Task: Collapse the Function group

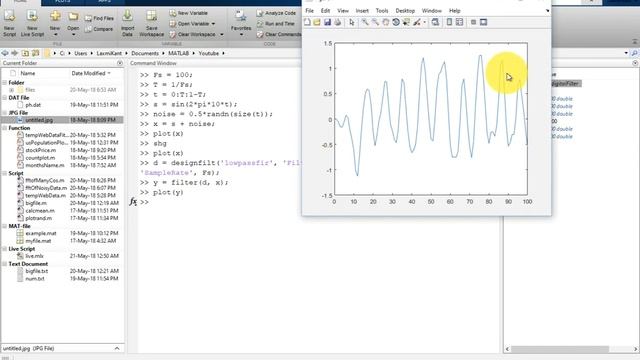Action: coord(4,128)
